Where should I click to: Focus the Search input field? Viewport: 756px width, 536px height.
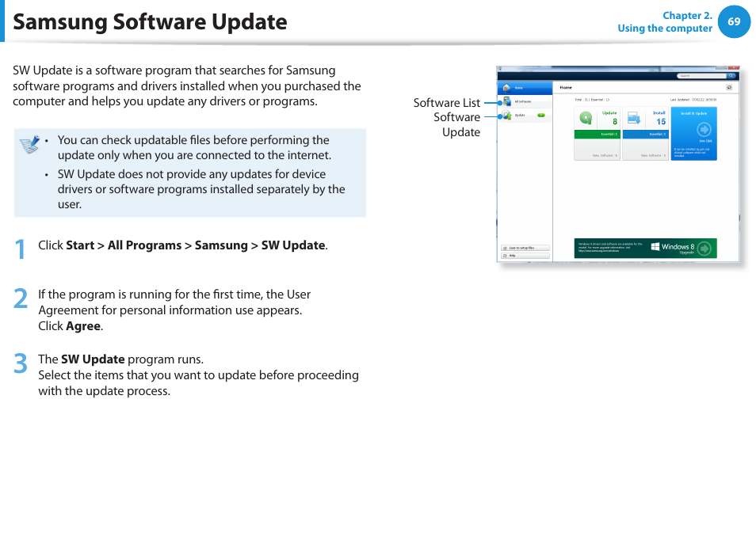(x=702, y=75)
